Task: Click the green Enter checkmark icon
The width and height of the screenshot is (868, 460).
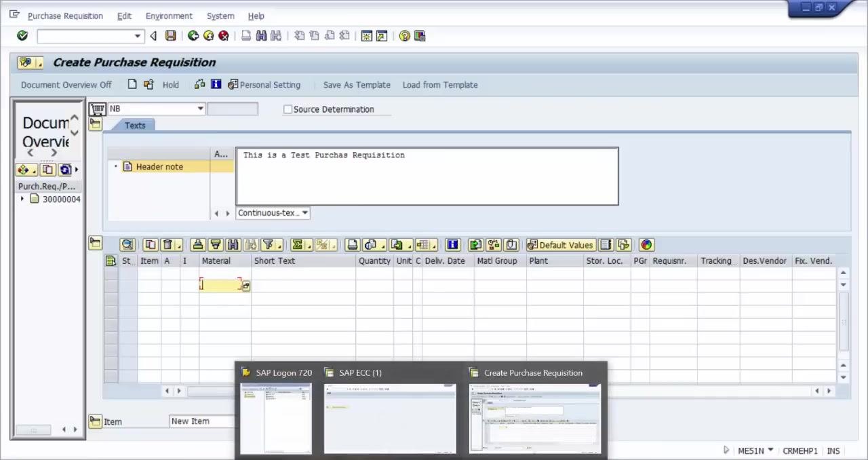Action: [22, 36]
